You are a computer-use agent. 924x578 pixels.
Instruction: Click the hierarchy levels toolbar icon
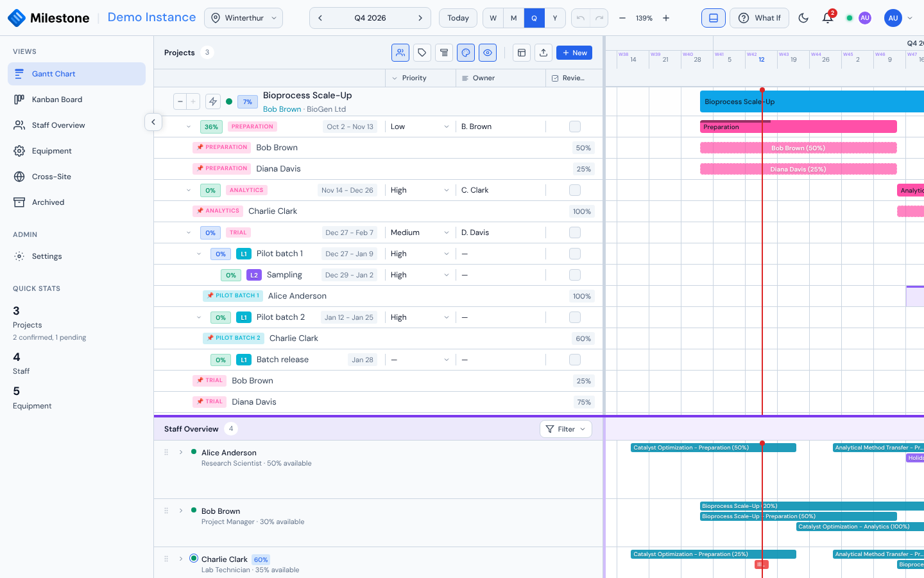(444, 53)
